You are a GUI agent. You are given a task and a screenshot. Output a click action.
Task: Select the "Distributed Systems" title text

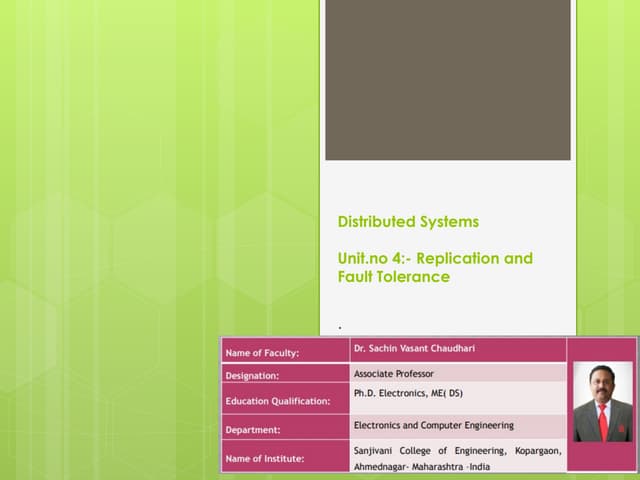408,221
